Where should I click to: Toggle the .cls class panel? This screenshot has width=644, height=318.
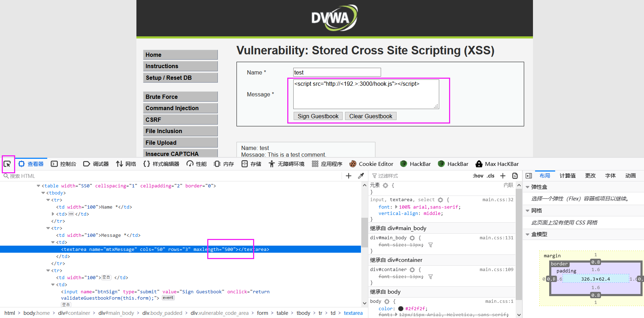491,176
